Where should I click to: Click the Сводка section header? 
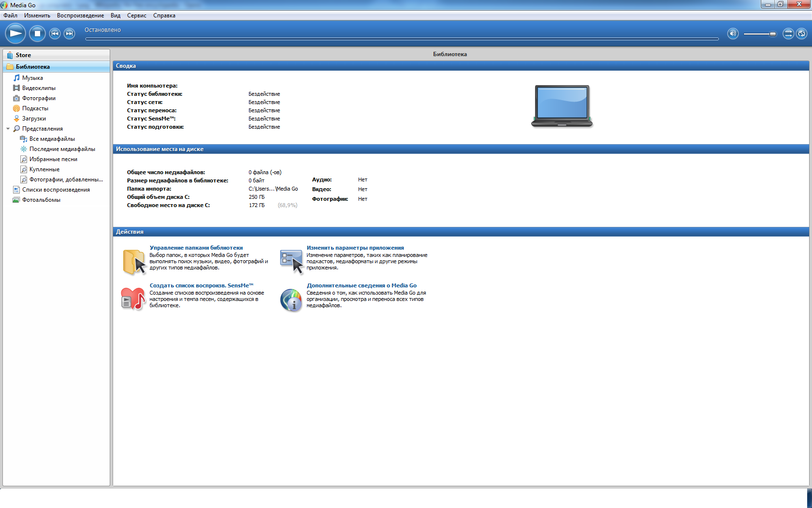(461, 66)
